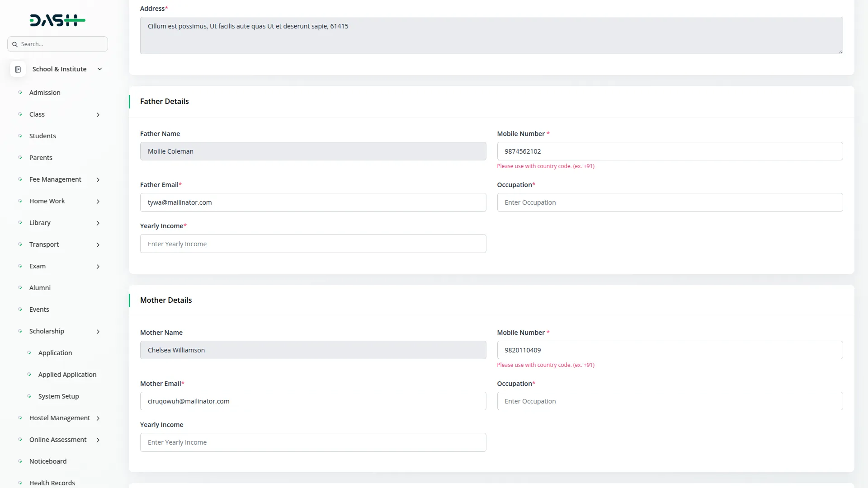
Task: Open the Alumni page
Action: [x=40, y=288]
